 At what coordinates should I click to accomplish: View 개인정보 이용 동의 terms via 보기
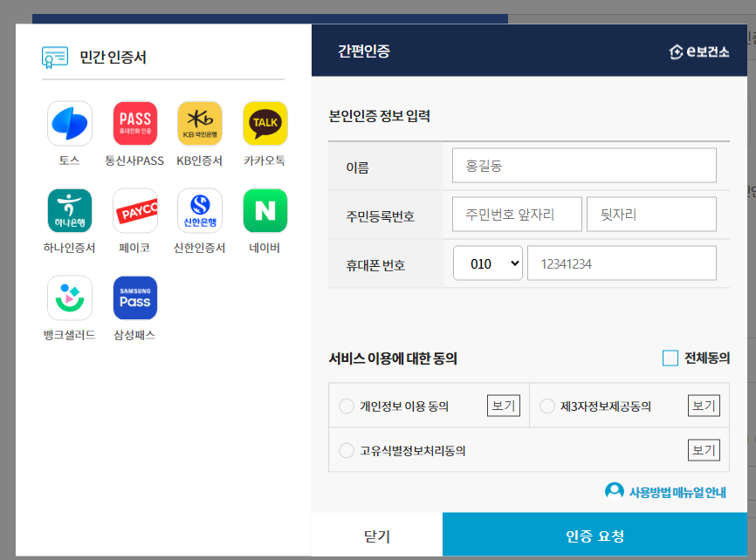click(x=504, y=406)
